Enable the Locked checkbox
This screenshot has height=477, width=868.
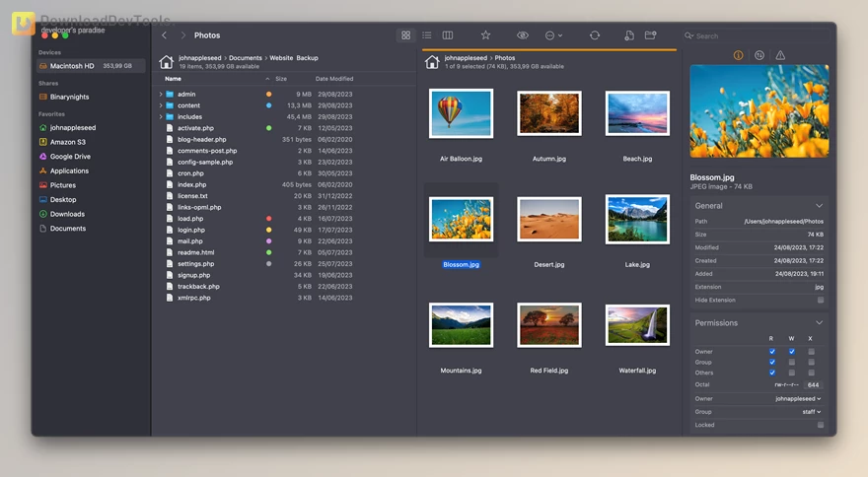pyautogui.click(x=820, y=425)
